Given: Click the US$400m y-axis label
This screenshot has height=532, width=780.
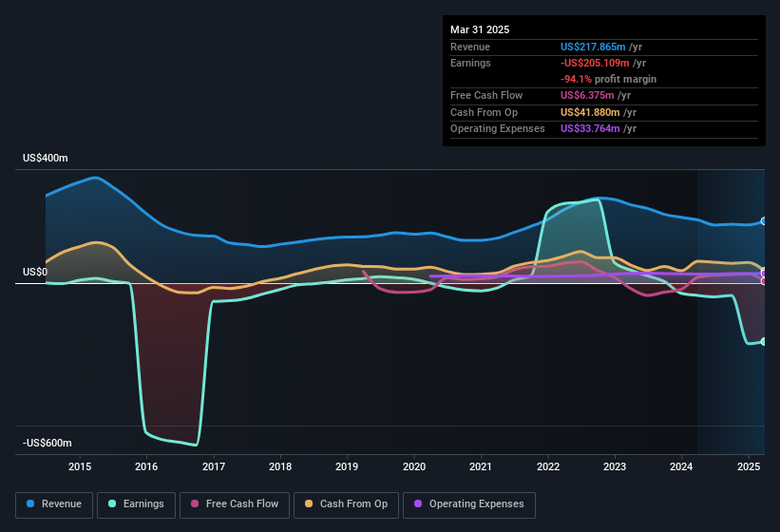Looking at the screenshot, I should (x=46, y=158).
